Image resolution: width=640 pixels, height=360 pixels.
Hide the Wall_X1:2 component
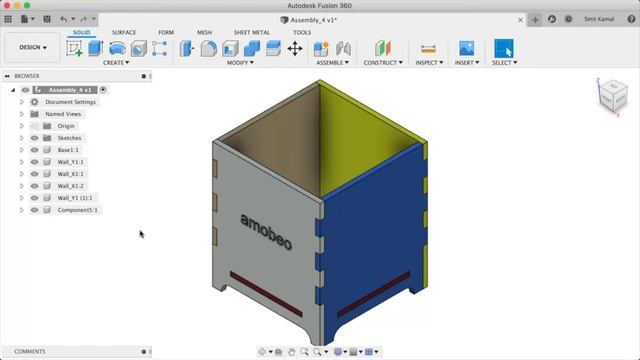[35, 186]
